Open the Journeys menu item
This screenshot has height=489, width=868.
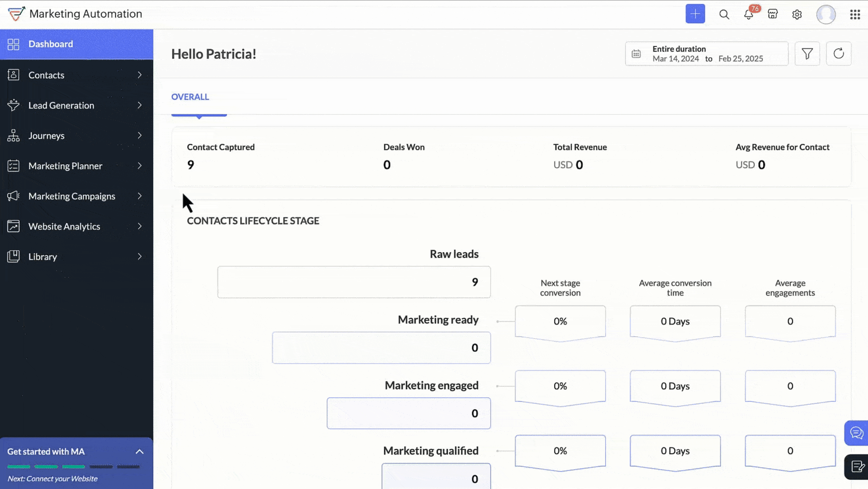pos(77,135)
